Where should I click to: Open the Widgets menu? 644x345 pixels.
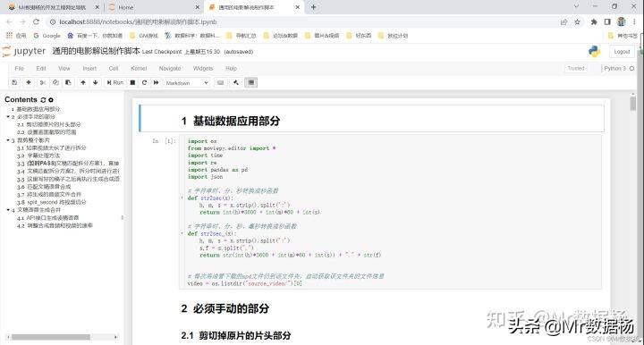click(203, 69)
